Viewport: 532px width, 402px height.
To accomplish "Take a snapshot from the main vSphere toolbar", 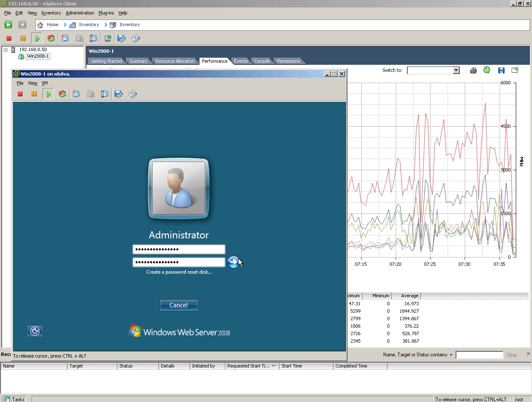I will pyautogui.click(x=65, y=38).
